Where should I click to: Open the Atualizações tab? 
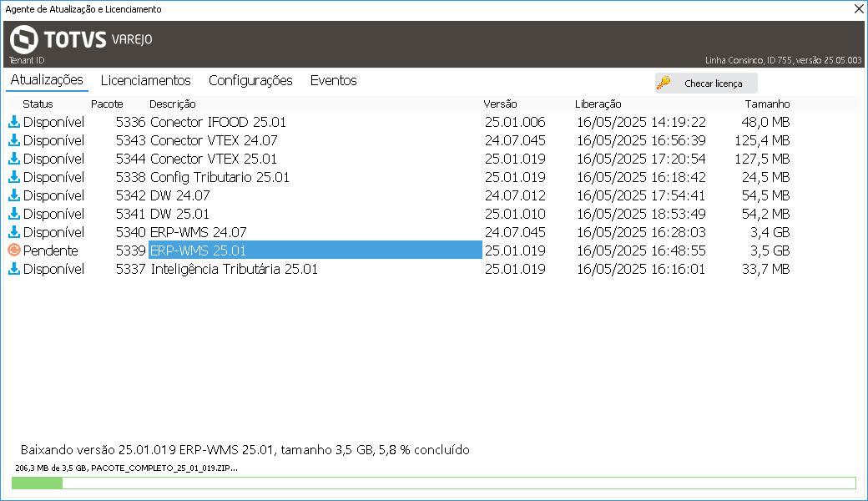47,80
